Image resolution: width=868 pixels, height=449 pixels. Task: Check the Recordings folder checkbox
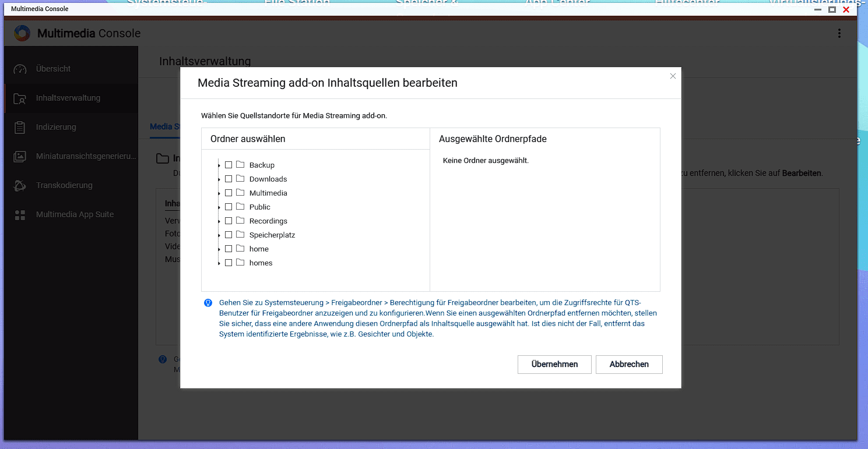click(x=229, y=221)
